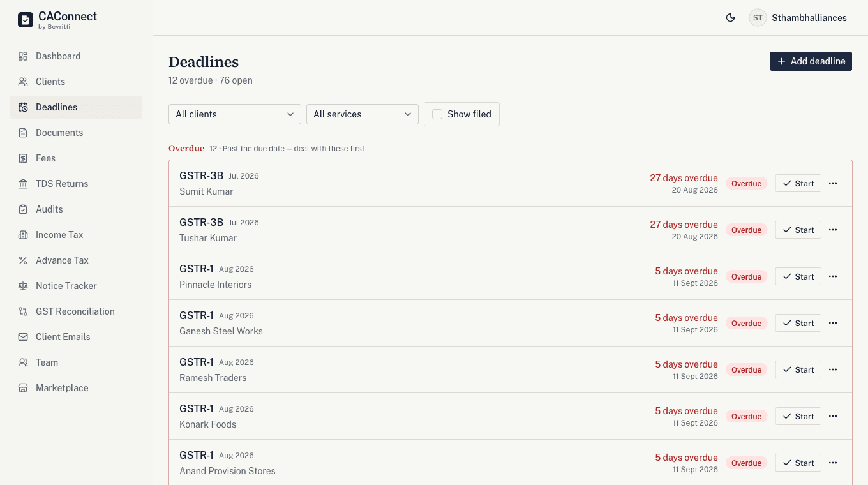Open the Deadlines sidebar item
The image size is (868, 485).
point(76,107)
